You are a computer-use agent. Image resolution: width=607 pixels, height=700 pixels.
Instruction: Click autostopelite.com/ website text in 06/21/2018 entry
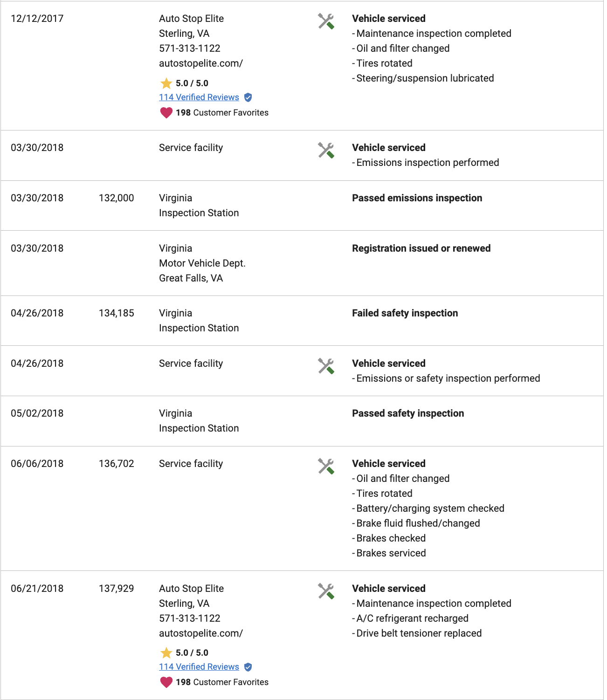201,633
